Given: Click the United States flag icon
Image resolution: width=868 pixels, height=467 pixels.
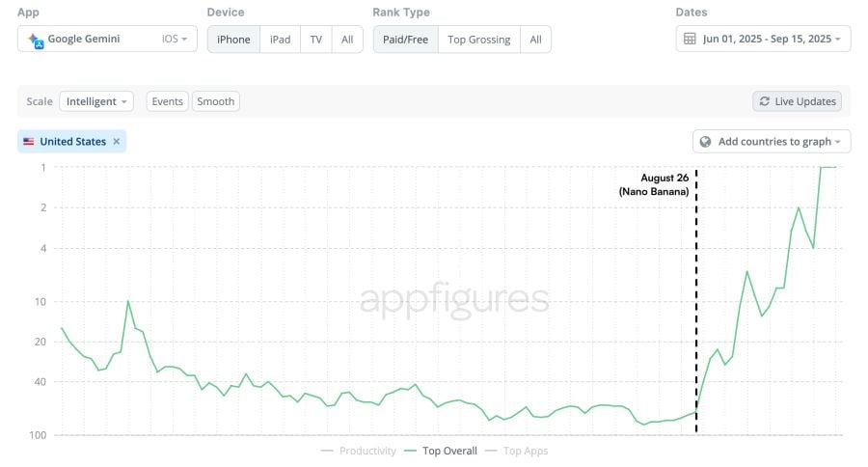Looking at the screenshot, I should (28, 142).
